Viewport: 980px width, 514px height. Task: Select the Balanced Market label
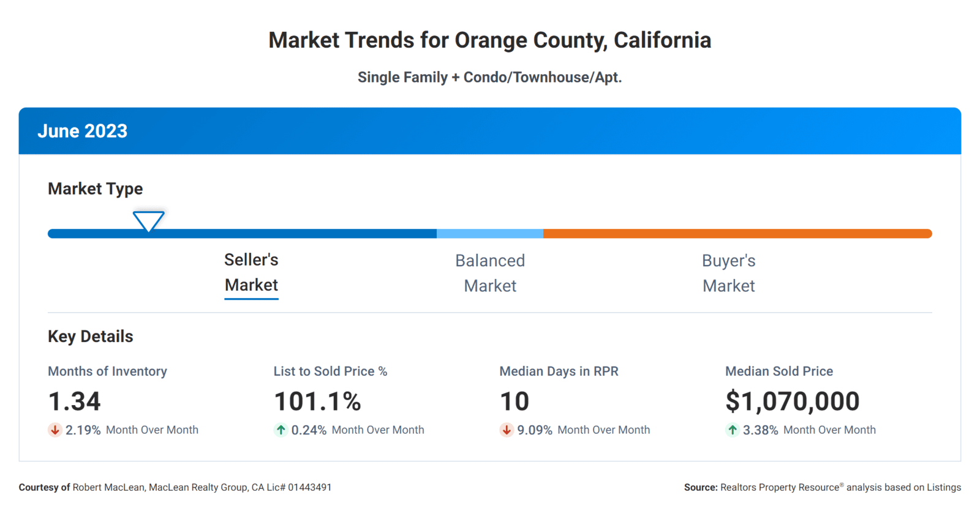490,274
